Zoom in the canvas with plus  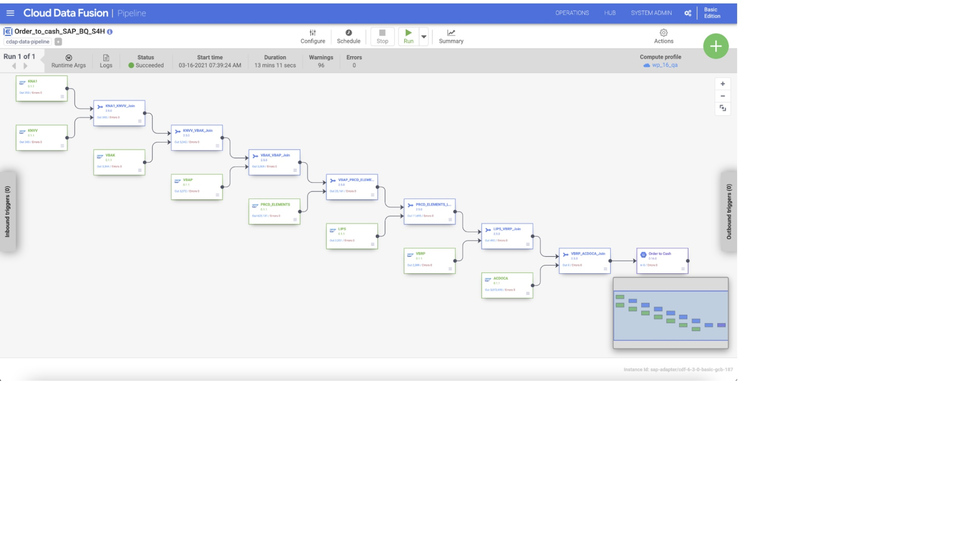point(723,84)
